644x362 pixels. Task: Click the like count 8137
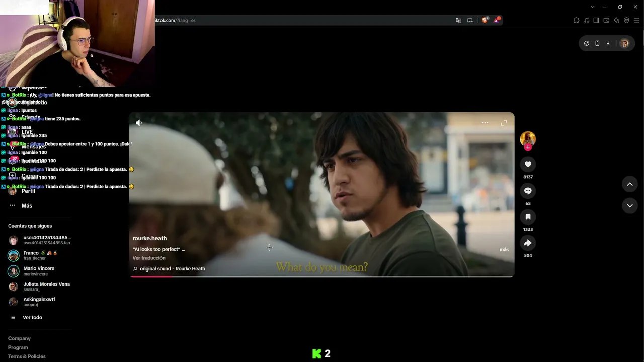click(528, 177)
